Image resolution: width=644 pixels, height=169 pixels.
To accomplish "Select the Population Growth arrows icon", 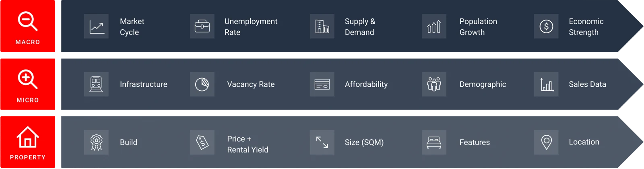I will click(x=434, y=26).
